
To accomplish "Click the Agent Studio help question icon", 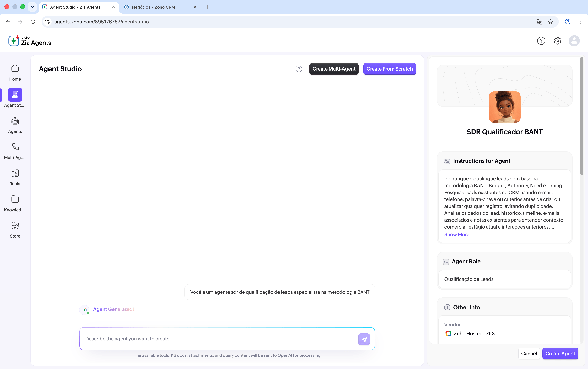I will click(x=299, y=69).
